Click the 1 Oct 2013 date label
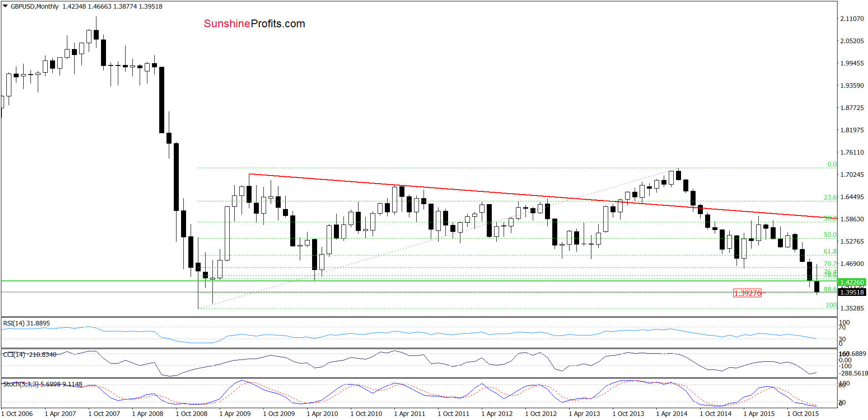The height and width of the screenshot is (420, 868). (628, 414)
